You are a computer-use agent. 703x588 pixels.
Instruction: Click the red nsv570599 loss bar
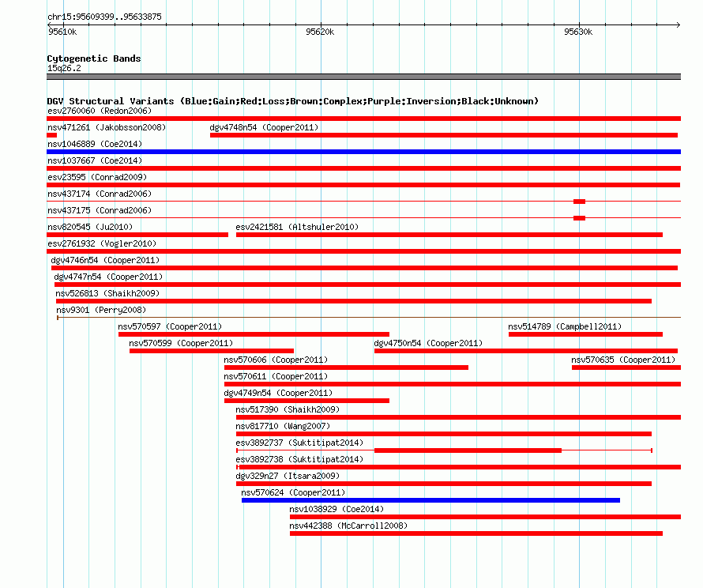pos(212,351)
